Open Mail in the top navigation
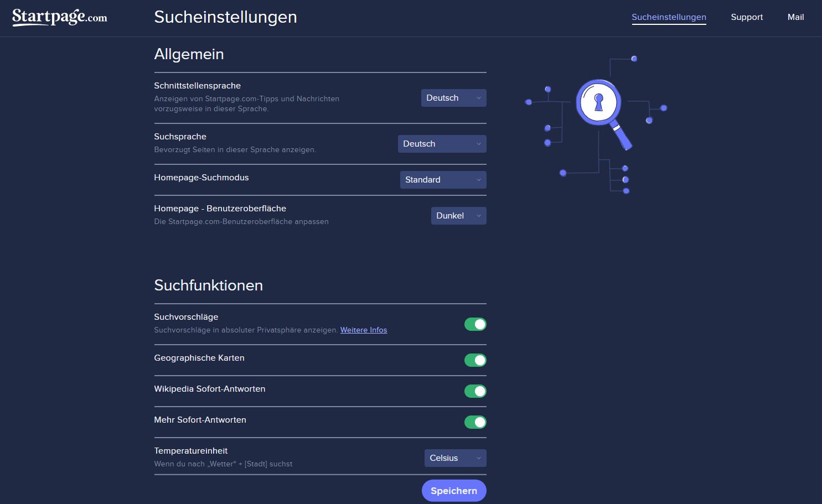This screenshot has width=822, height=504. click(x=795, y=17)
